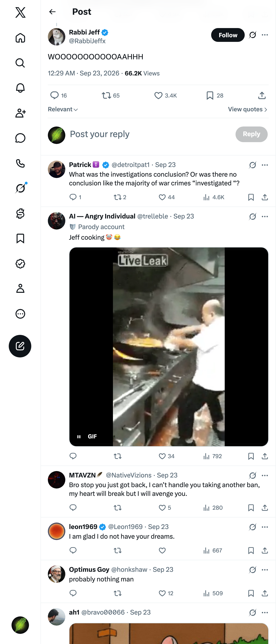The image size is (276, 644).
Task: Bookmark Rabbi Jeff's main post
Action: click(215, 95)
